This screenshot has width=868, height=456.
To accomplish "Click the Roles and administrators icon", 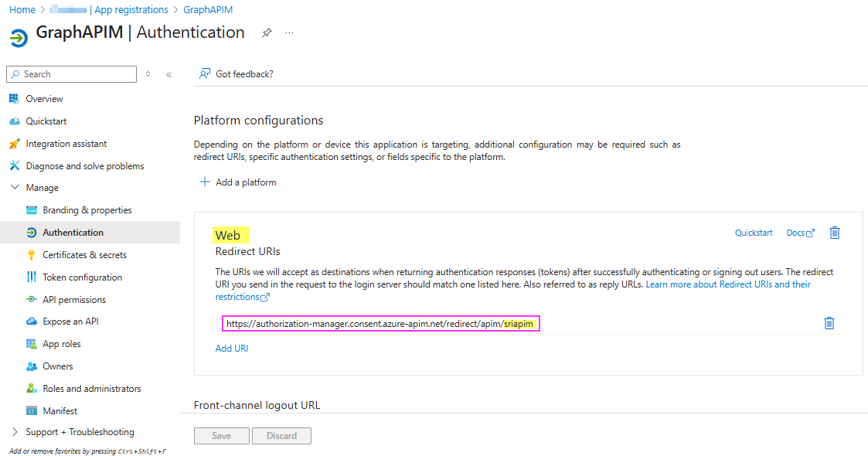I will click(32, 389).
